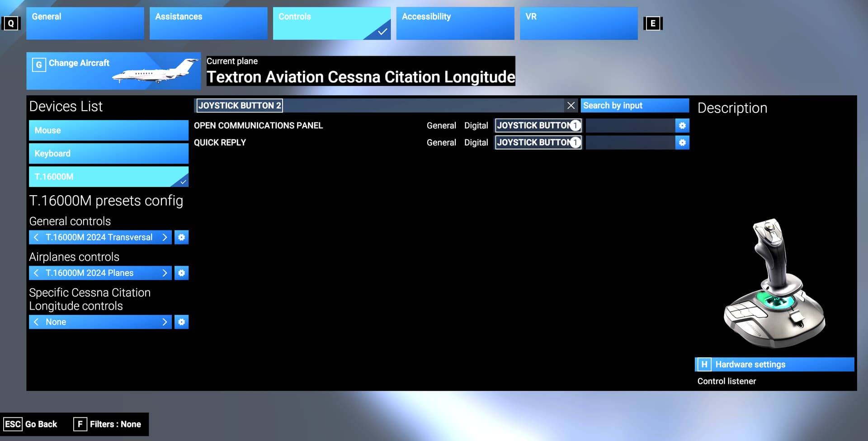
Task: Previous preset arrow for General controls
Action: tap(36, 237)
